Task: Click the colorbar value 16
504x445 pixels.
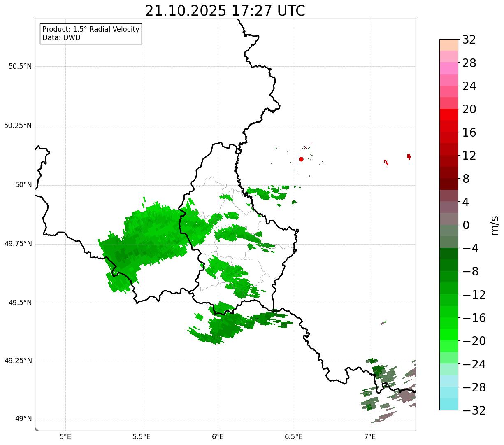Action: coord(469,133)
